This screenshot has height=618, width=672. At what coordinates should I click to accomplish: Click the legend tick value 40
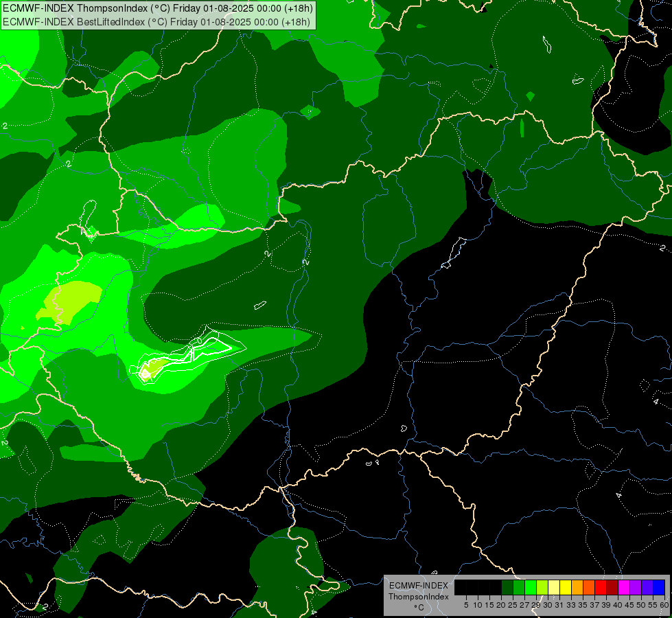click(x=618, y=605)
